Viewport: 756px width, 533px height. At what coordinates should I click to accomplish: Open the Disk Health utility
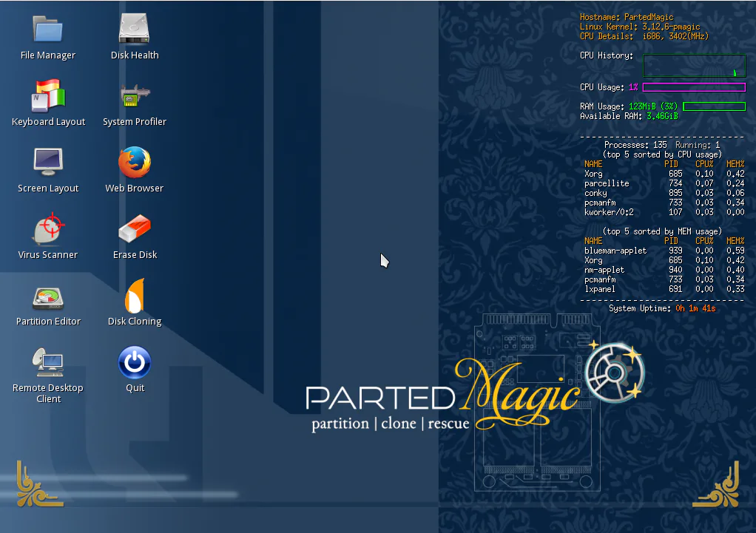(x=134, y=28)
